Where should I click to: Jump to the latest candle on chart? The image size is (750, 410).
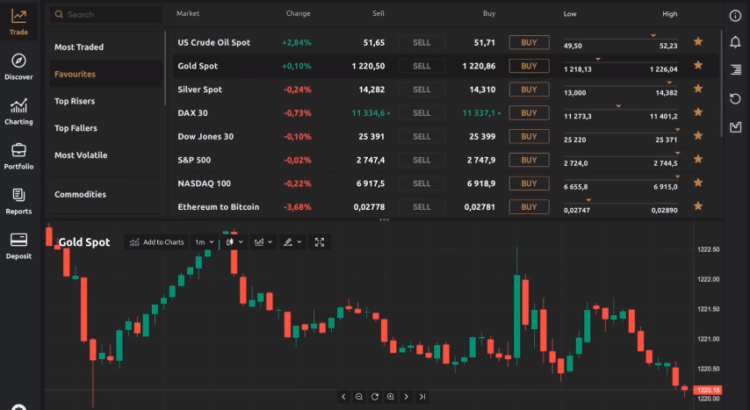[422, 397]
